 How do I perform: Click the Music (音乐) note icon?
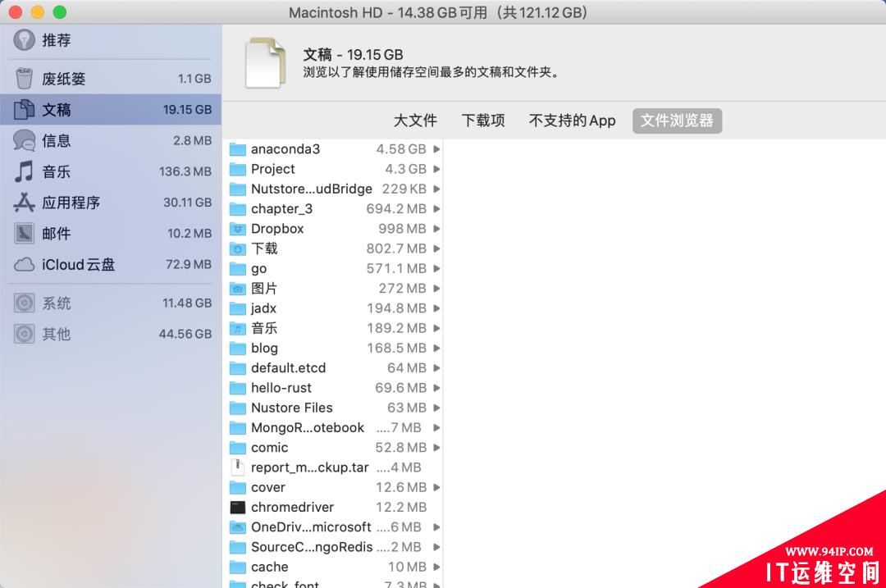pos(24,171)
